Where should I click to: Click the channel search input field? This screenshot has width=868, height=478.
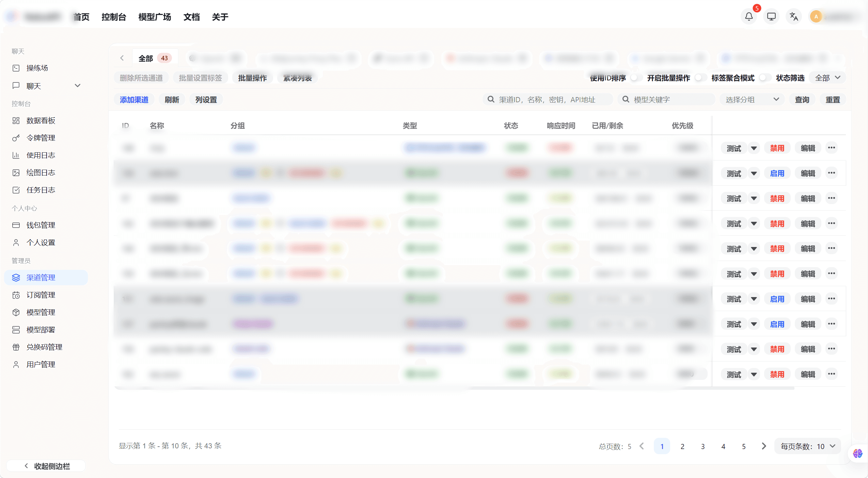547,99
